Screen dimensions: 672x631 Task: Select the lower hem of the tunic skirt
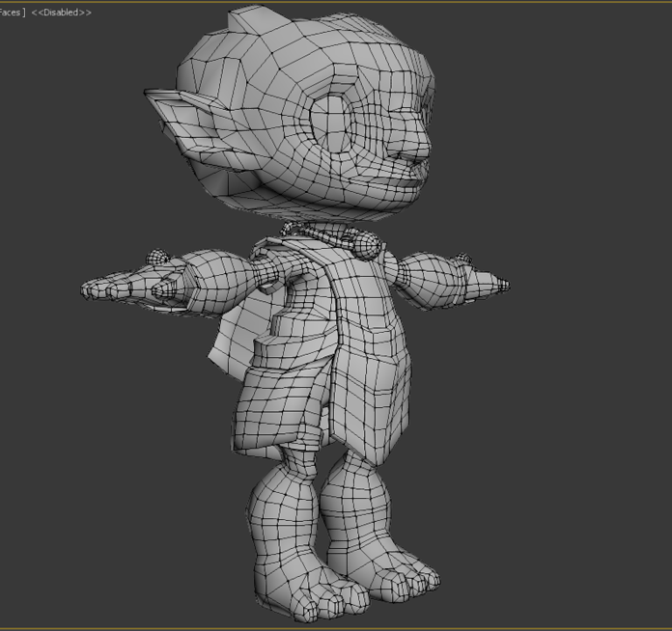tap(309, 439)
